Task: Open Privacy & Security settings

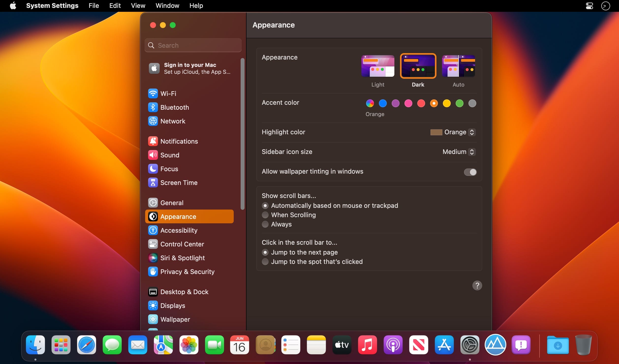Action: click(187, 272)
